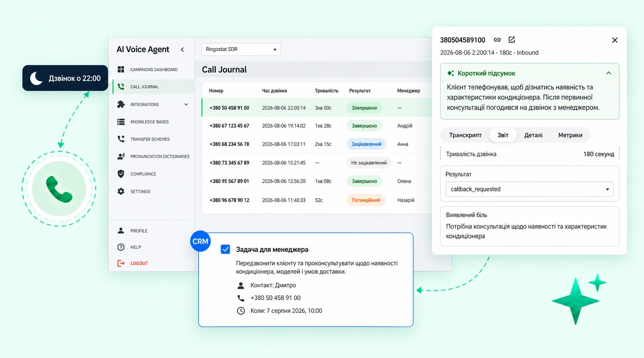Image resolution: width=644 pixels, height=358 pixels.
Task: Switch to the Транскрипт tab
Action: [x=465, y=135]
